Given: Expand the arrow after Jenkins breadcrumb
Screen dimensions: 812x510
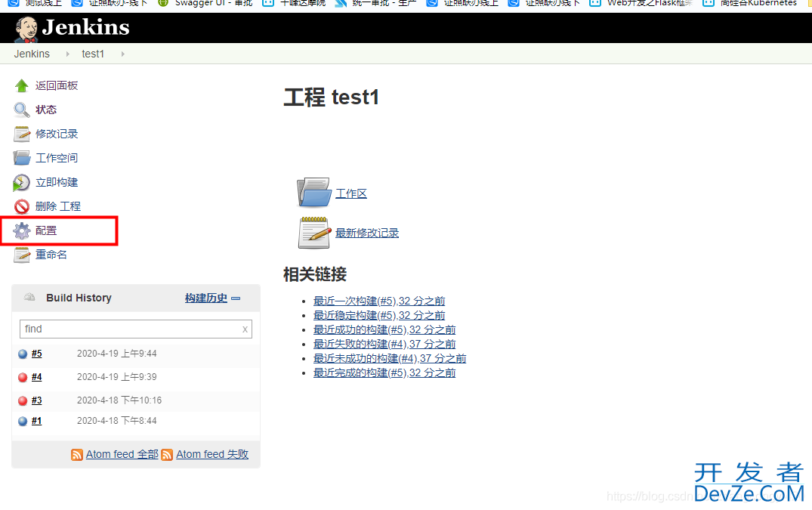Looking at the screenshot, I should coord(67,54).
